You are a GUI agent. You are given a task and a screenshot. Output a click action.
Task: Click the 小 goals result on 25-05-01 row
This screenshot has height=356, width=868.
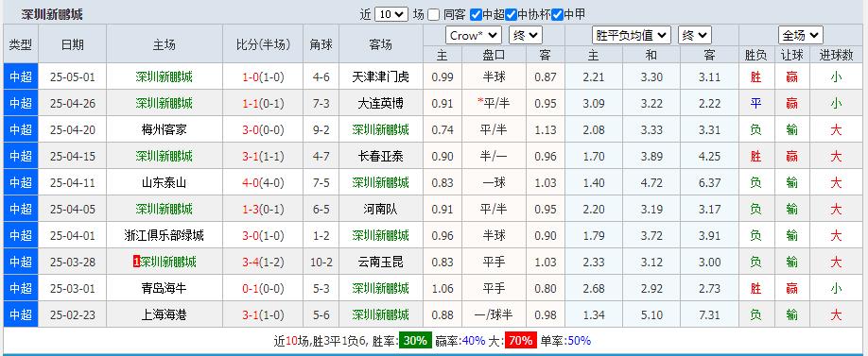[x=836, y=76]
